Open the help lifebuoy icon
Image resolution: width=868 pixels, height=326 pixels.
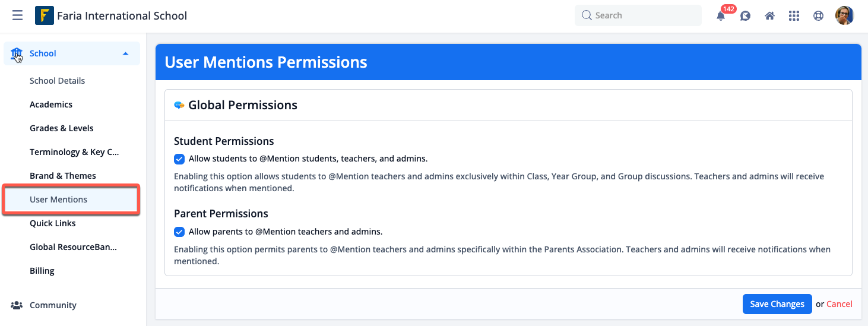point(818,16)
